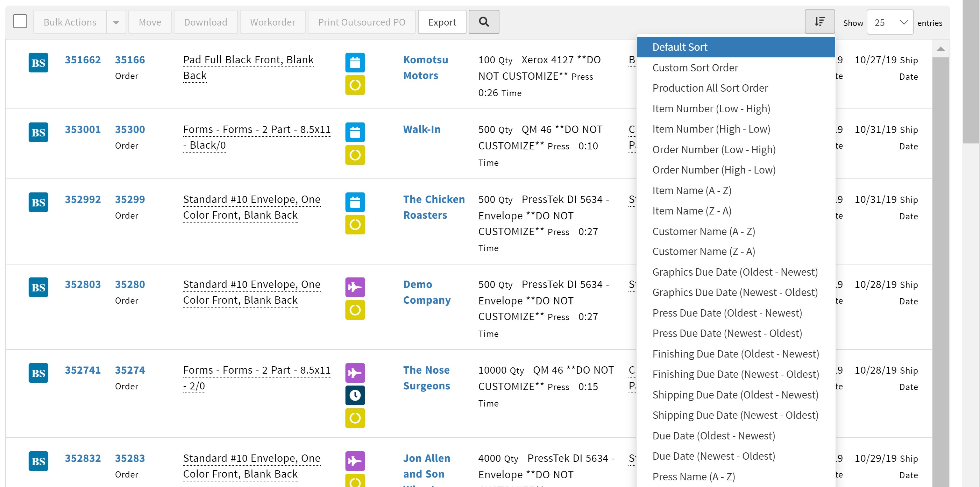This screenshot has width=980, height=487.
Task: Pick Press Due Date (Oldest - Newest)
Action: pos(727,313)
